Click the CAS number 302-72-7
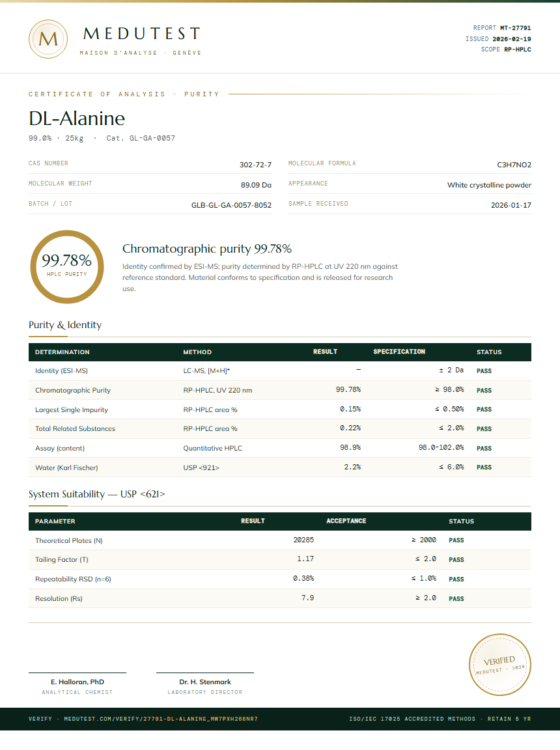The height and width of the screenshot is (750, 560). (x=255, y=165)
